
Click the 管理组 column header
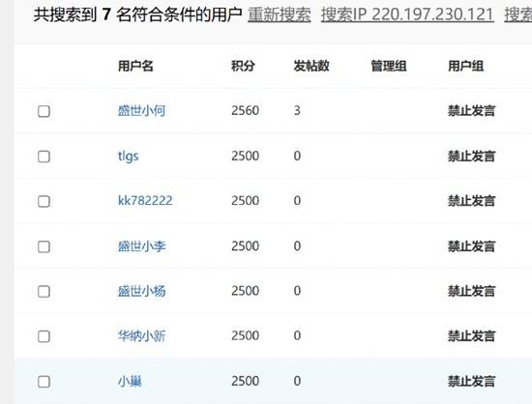(389, 66)
